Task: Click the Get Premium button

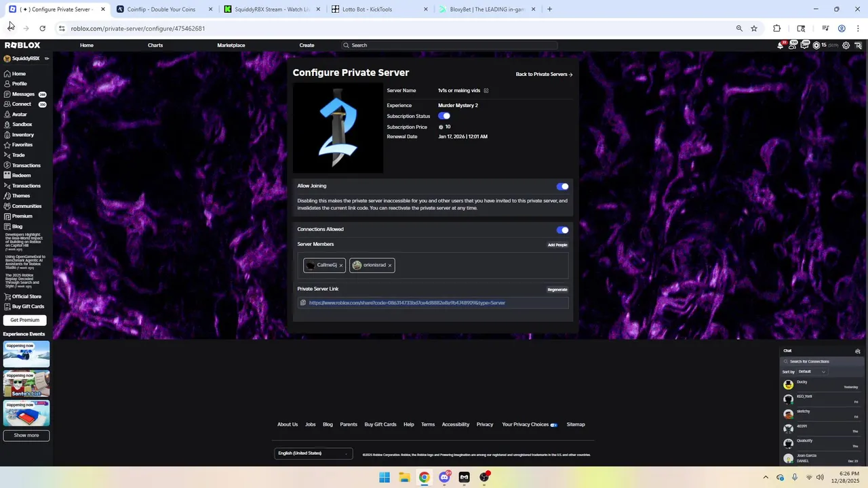Action: pos(25,320)
